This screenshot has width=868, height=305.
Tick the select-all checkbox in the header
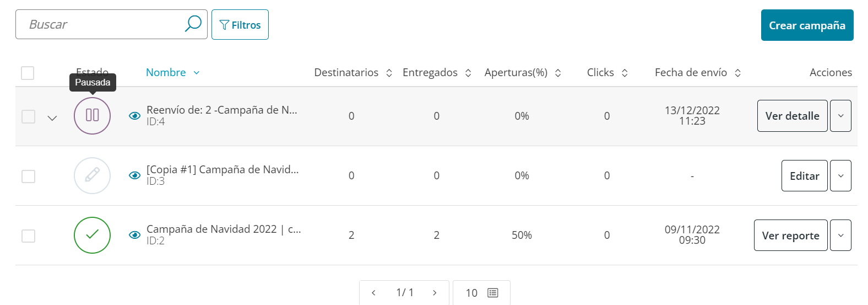(x=28, y=73)
